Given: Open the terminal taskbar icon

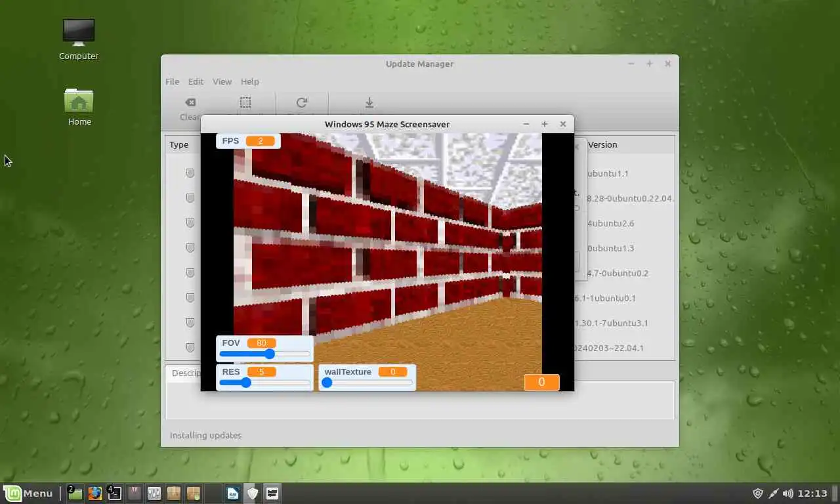Looking at the screenshot, I should [114, 493].
